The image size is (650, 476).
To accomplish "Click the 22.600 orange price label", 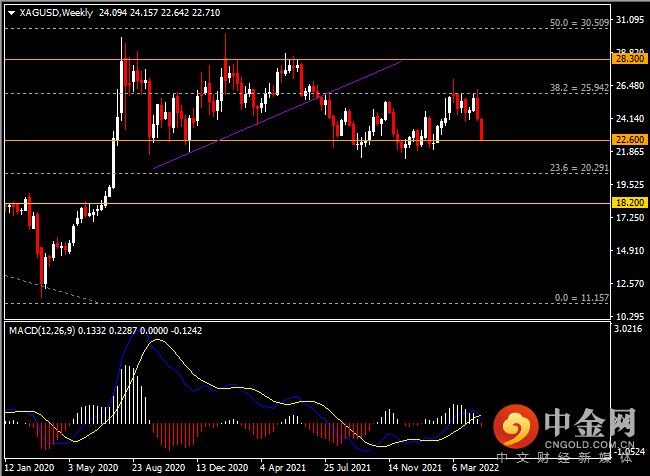I will click(630, 139).
